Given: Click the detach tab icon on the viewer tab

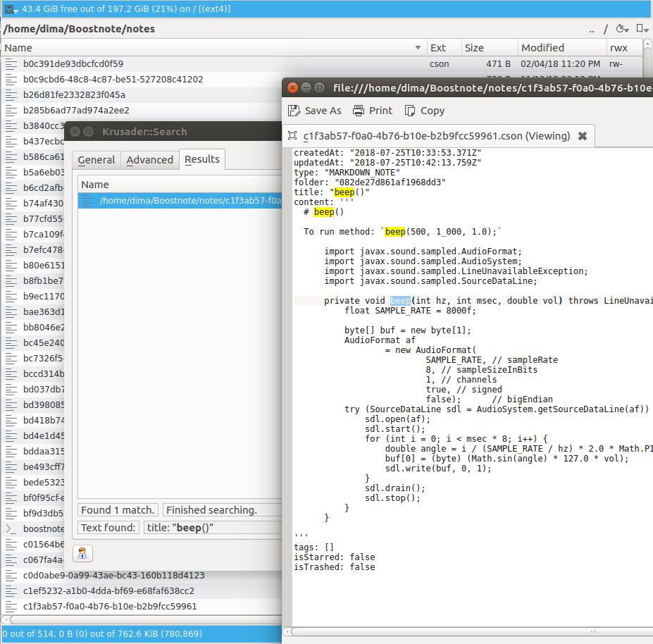Looking at the screenshot, I should point(292,136).
